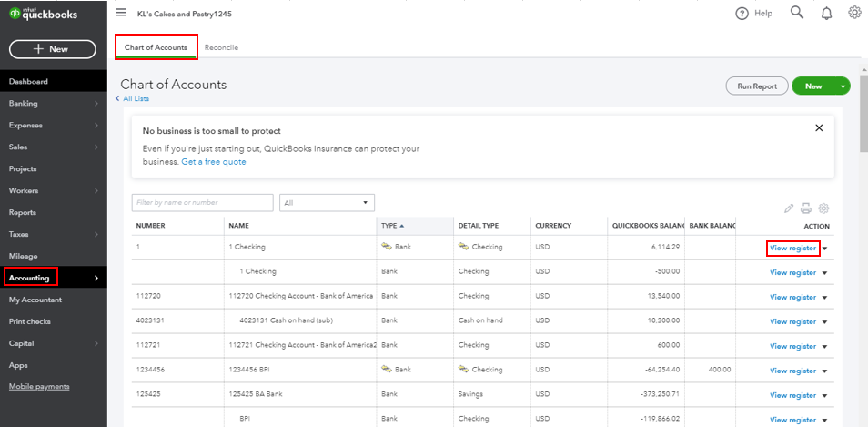Viewport: 868px width, 427px height.
Task: Click the Mobile payments link
Action: 39,387
